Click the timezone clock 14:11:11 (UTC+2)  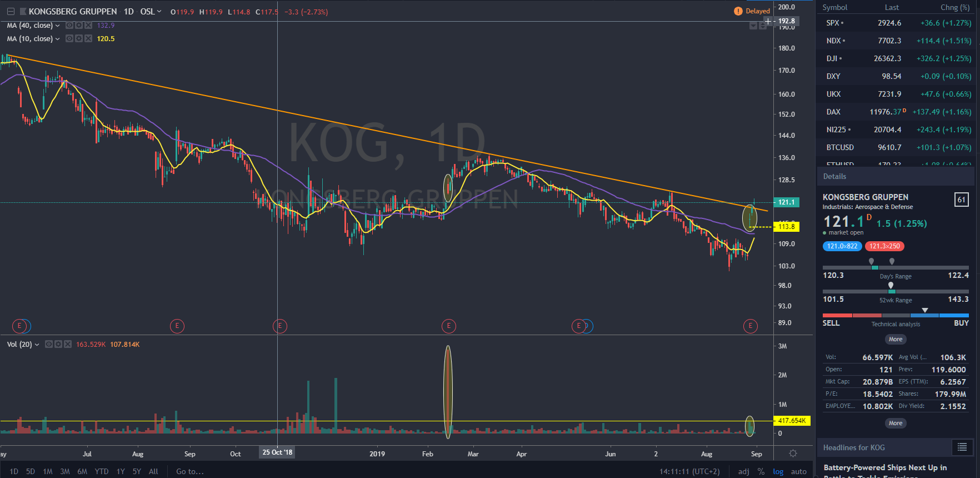tap(689, 471)
